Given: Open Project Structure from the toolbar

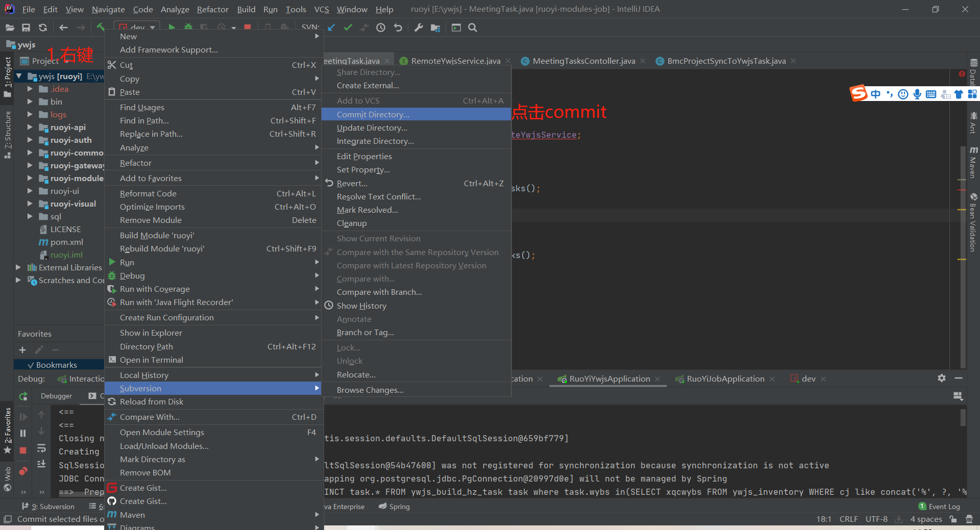Looking at the screenshot, I should pyautogui.click(x=435, y=28).
